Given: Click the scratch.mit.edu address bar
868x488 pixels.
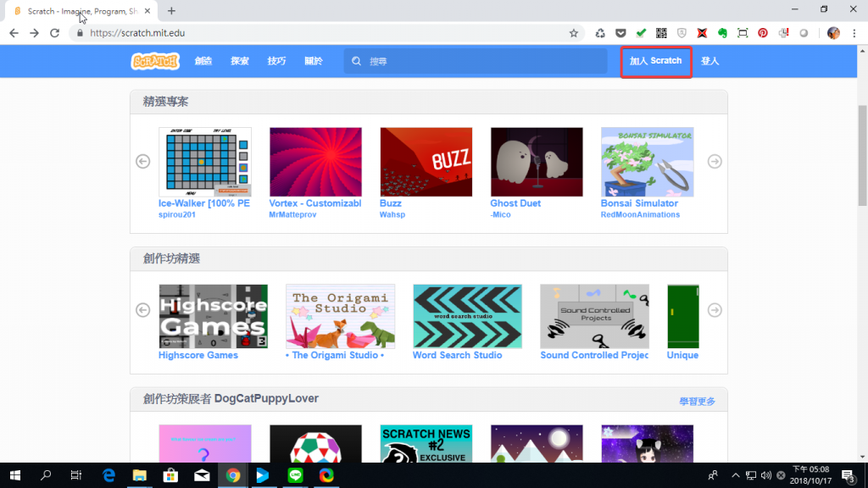Looking at the screenshot, I should [326, 33].
